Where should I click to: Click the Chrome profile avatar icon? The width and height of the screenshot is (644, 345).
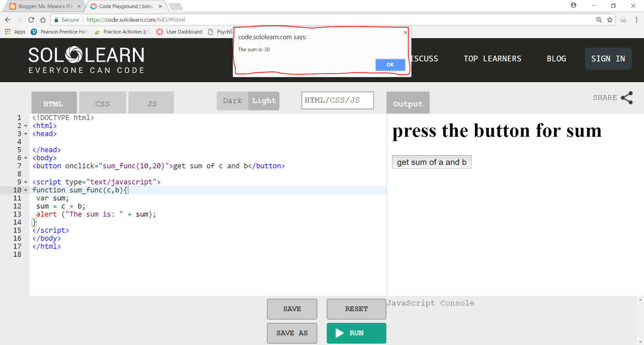(574, 5)
